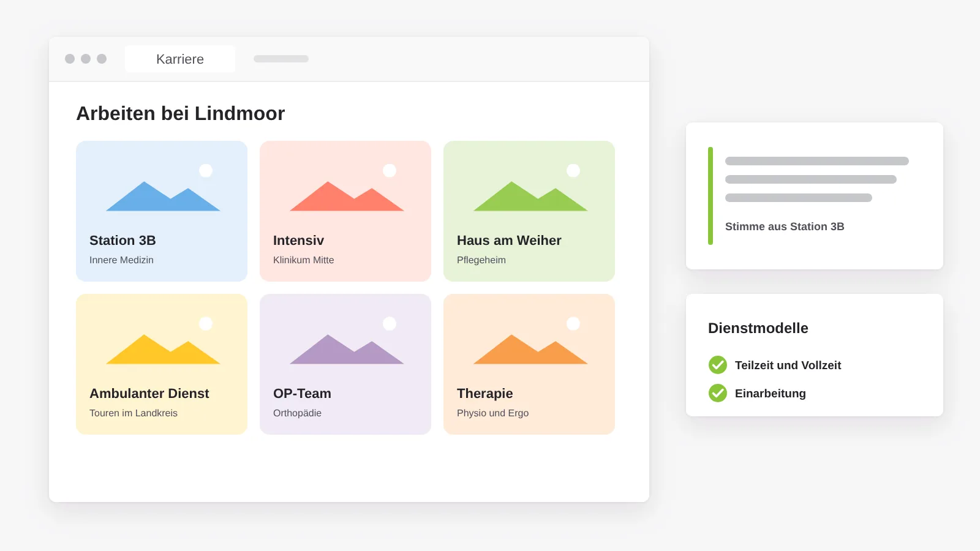Open the OP-Team card title

[x=302, y=394]
